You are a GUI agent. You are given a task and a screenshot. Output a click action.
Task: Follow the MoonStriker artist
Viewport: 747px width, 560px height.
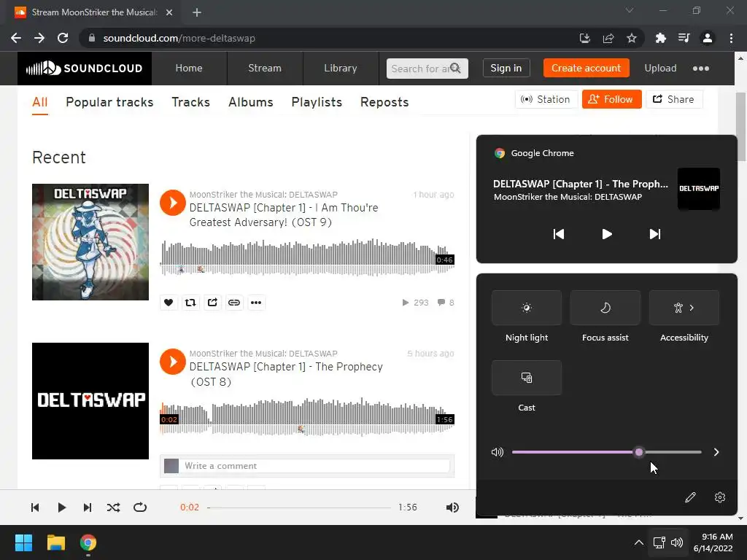[x=612, y=99]
